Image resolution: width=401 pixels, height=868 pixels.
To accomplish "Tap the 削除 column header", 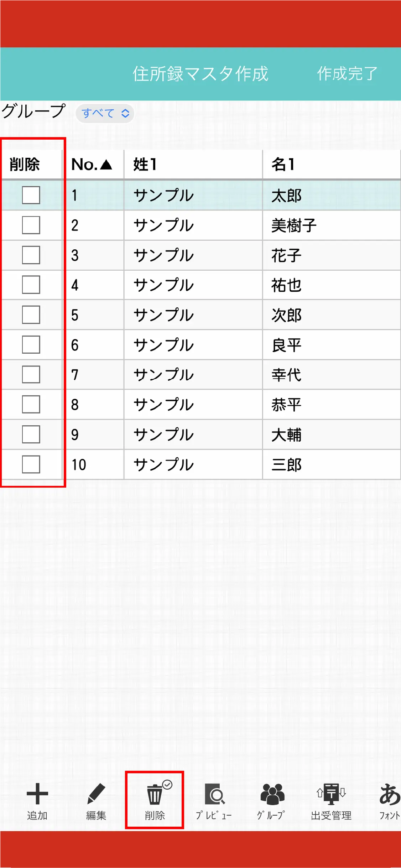I will tap(25, 165).
